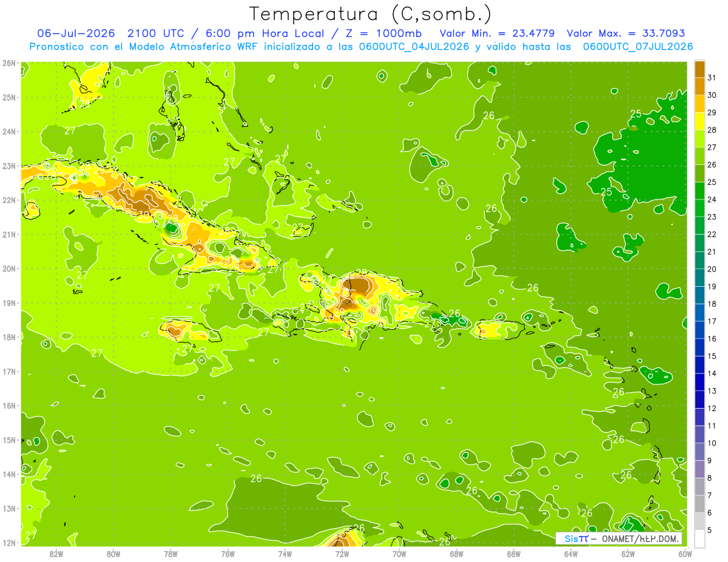This screenshot has width=728, height=562.
Task: Click the 60W longitude axis label
Action: tap(686, 554)
